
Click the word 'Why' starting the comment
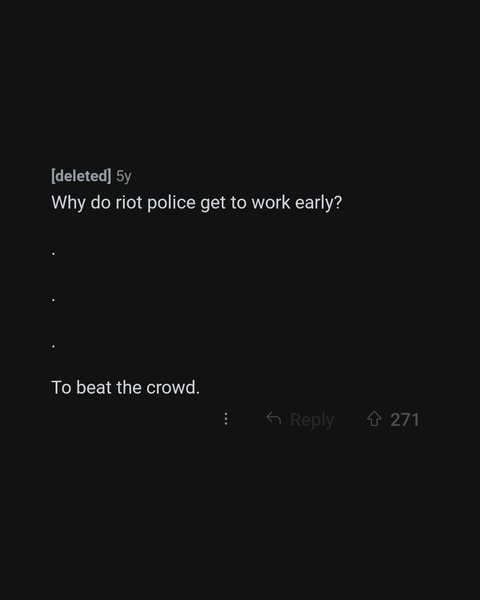point(68,203)
